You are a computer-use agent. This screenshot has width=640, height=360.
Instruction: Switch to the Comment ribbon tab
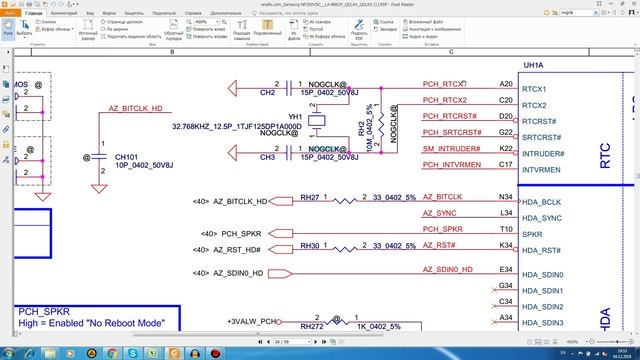[x=63, y=13]
